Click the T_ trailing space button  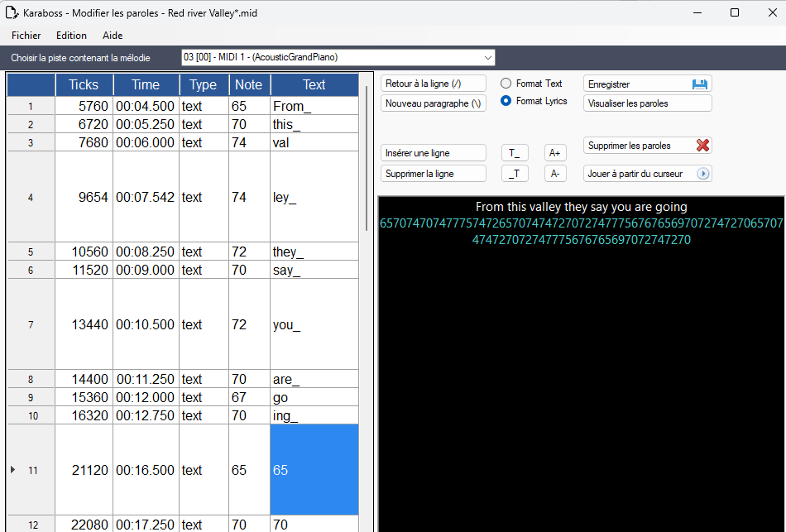(515, 153)
